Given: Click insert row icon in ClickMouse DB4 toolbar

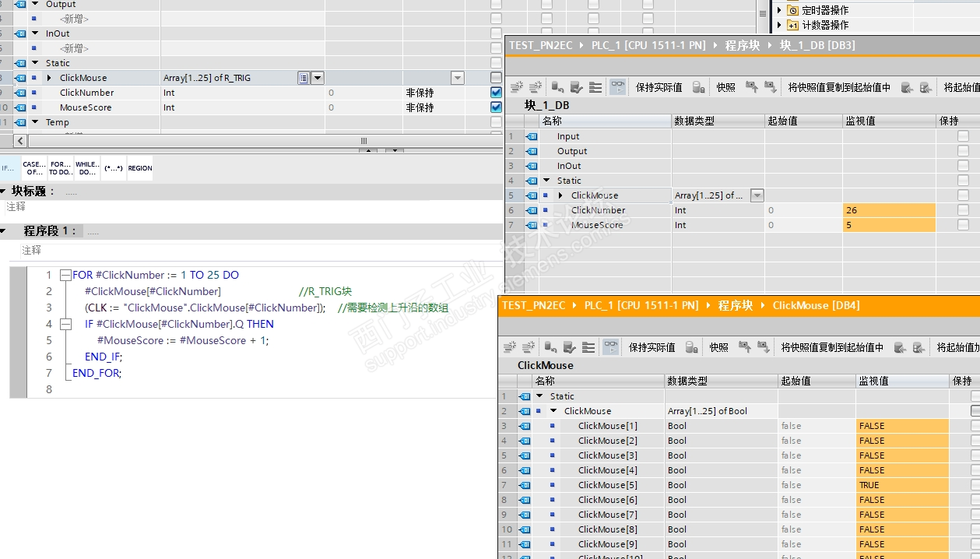Looking at the screenshot, I should coord(510,347).
